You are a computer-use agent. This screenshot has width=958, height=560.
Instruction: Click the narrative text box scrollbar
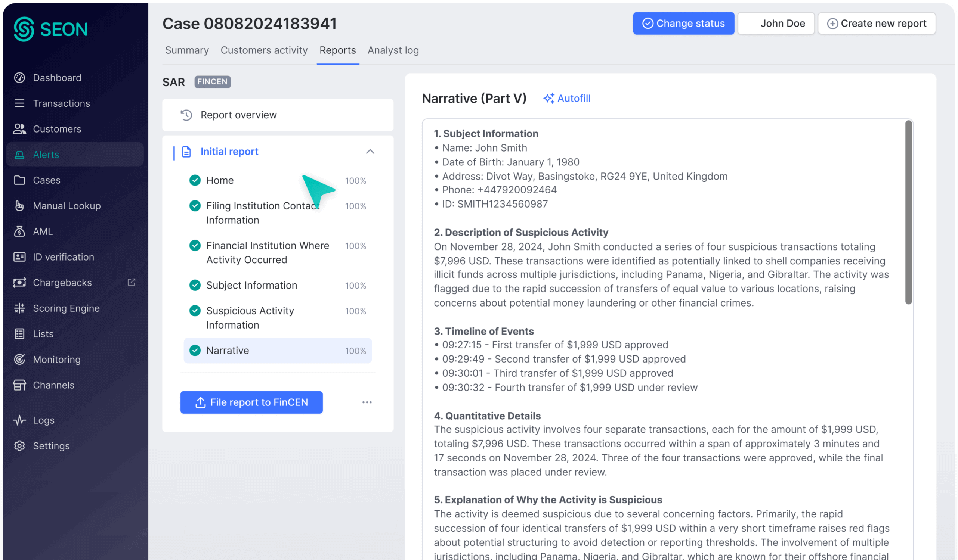[908, 213]
